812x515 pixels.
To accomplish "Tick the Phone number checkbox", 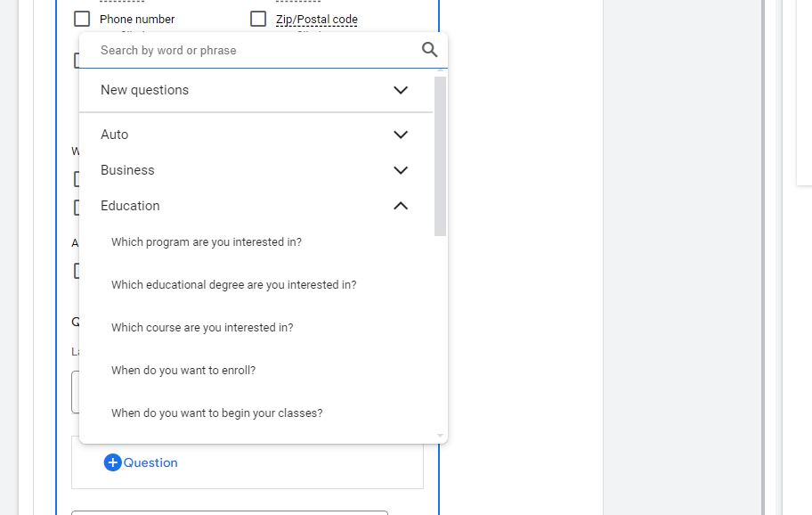I will pyautogui.click(x=82, y=19).
